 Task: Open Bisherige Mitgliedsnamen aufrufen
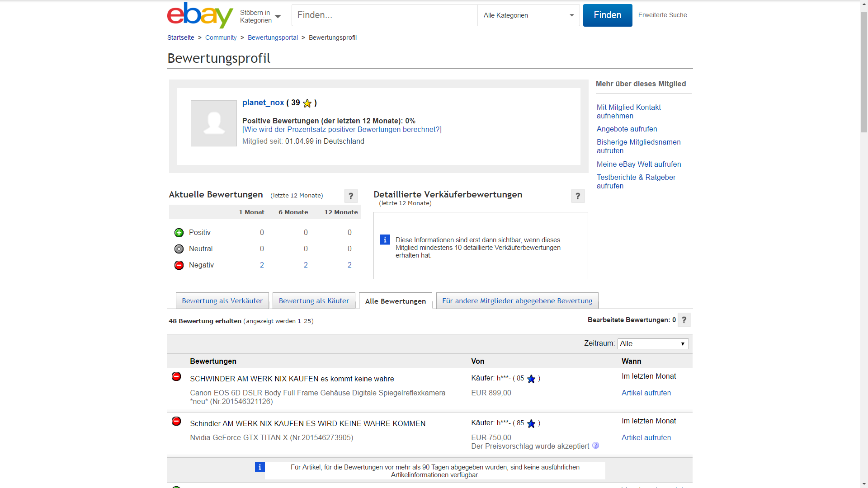[x=638, y=146]
